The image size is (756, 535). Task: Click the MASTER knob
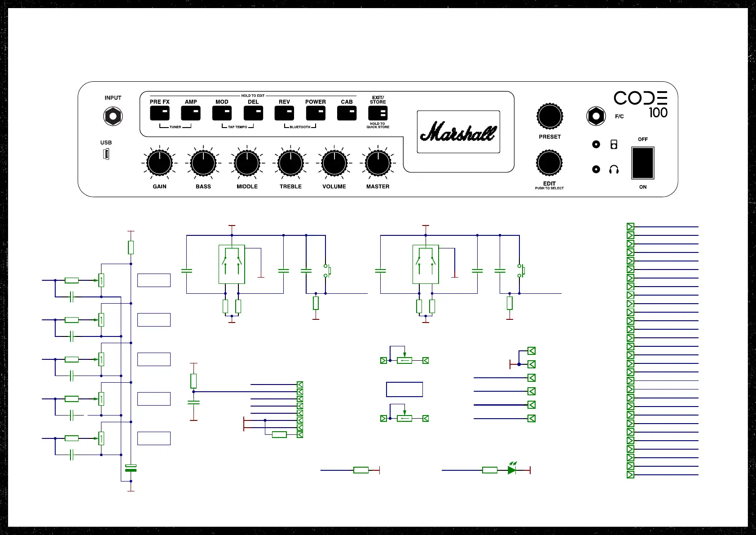(378, 163)
